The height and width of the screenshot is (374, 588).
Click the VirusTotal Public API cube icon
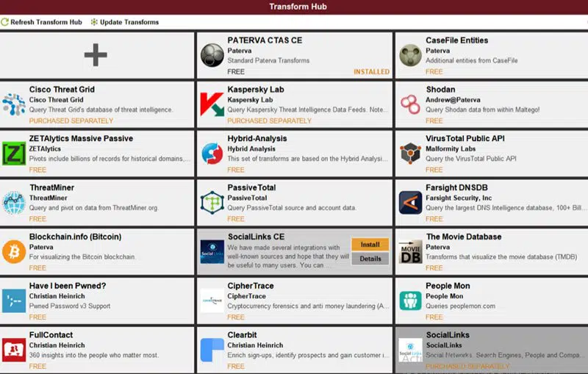coord(410,154)
